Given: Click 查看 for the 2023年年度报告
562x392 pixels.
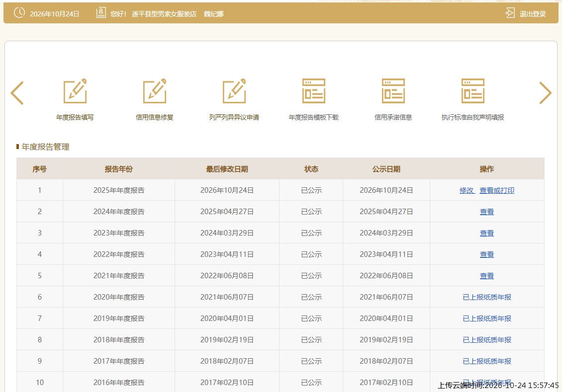Looking at the screenshot, I should 487,234.
